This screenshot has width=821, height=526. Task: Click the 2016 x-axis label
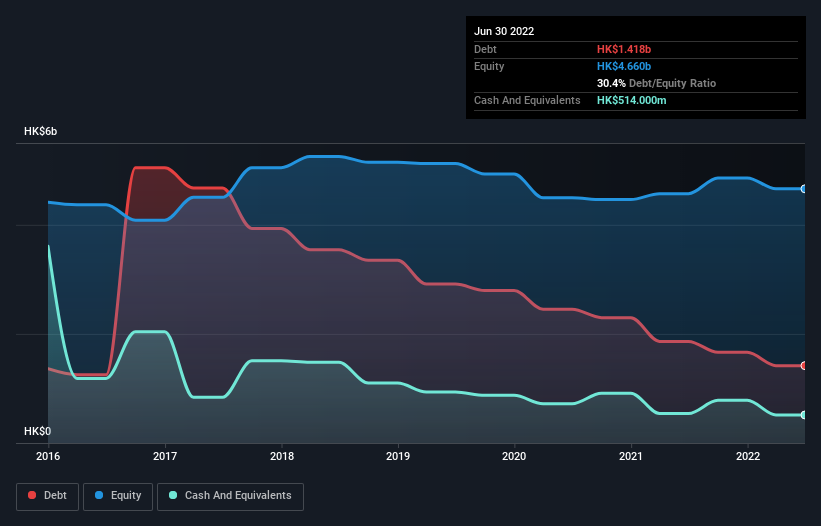(48, 456)
